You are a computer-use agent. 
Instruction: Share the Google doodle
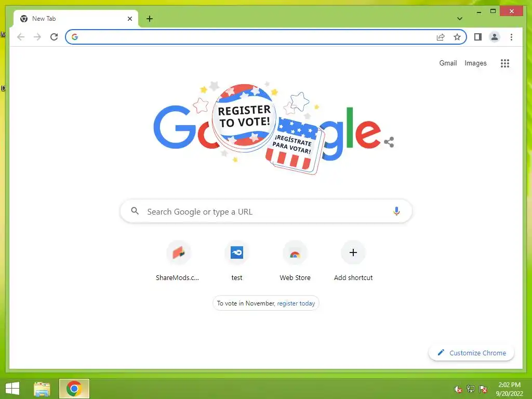389,142
